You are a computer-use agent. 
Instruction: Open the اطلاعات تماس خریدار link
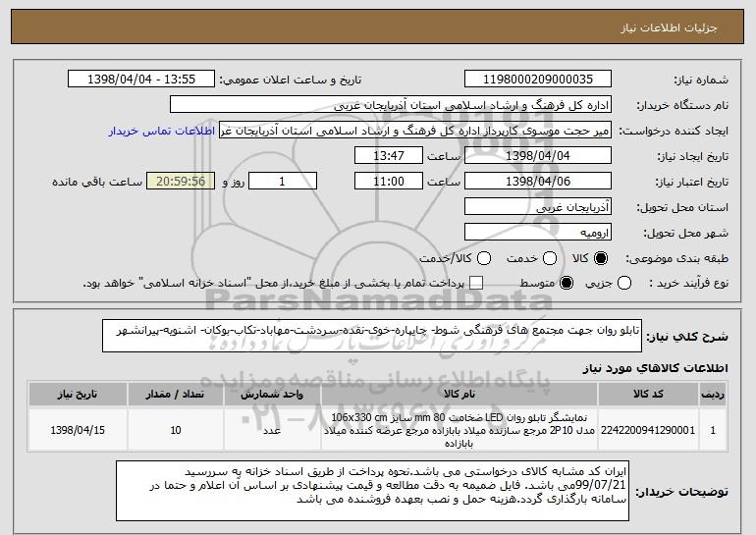click(162, 131)
